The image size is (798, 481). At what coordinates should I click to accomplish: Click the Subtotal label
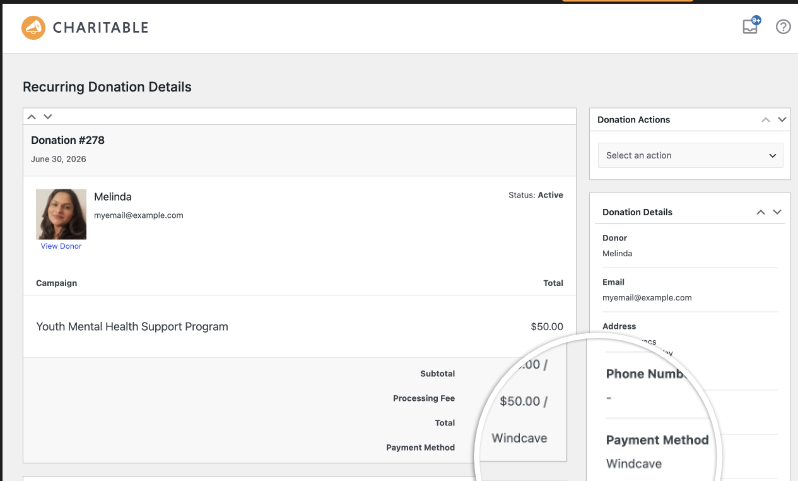point(438,374)
